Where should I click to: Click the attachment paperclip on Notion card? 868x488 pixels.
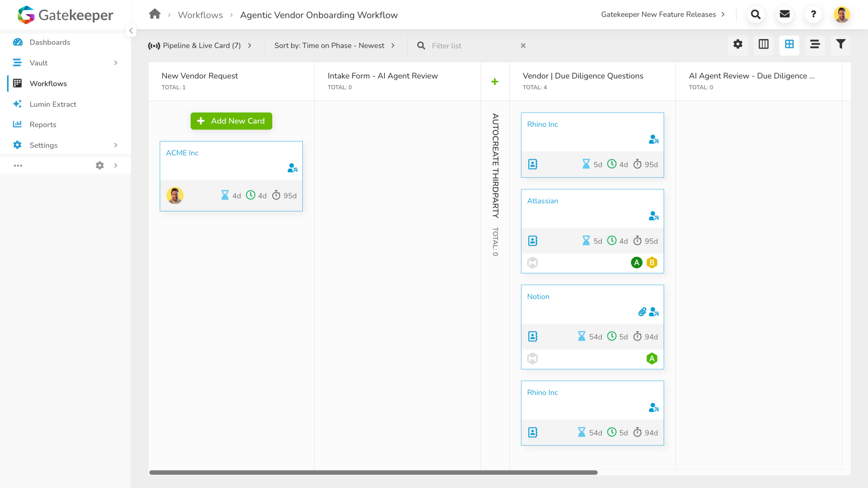(x=642, y=312)
